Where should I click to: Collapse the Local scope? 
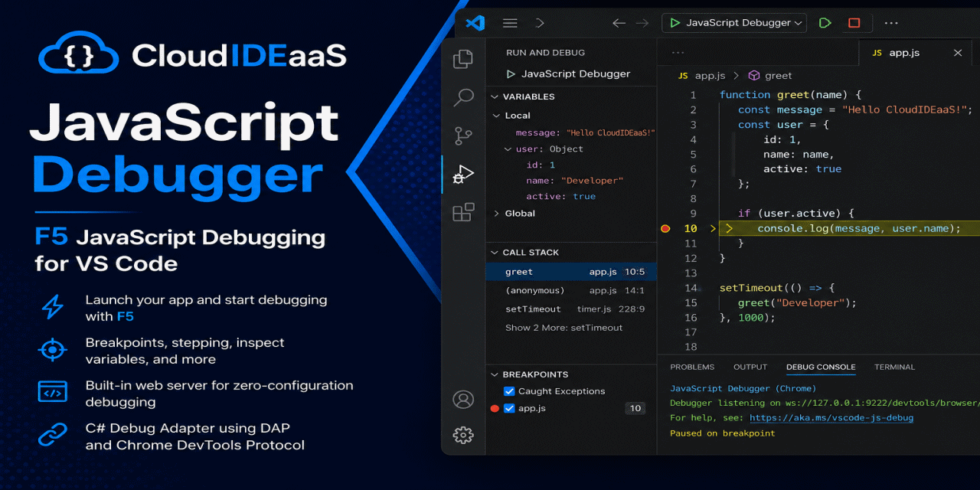click(x=497, y=116)
